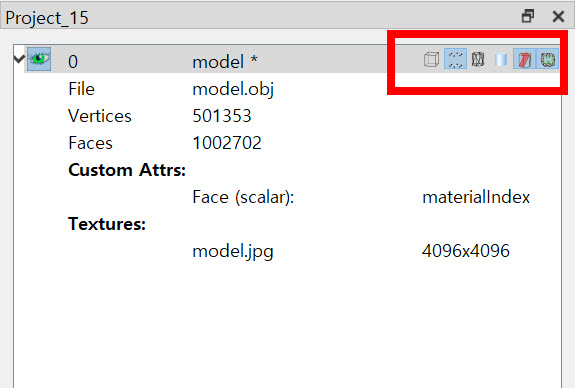575x388 pixels.
Task: Click the 'Faces' label
Action: tap(91, 143)
